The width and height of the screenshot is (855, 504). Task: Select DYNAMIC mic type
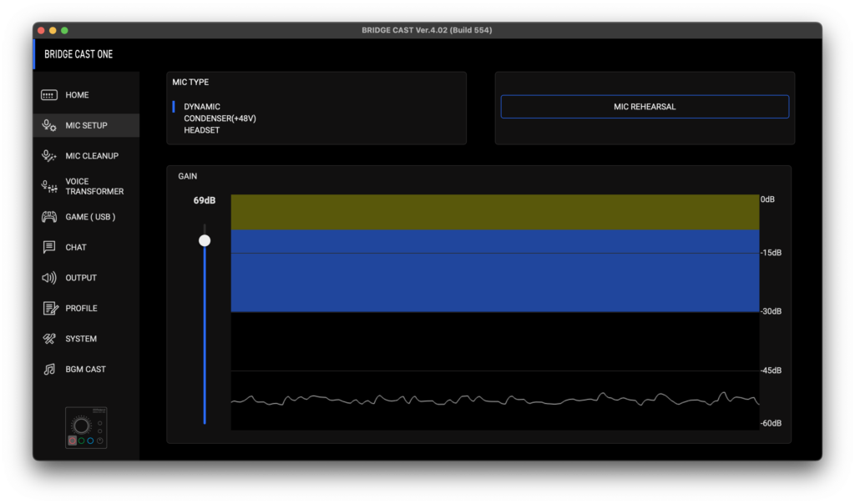[202, 107]
